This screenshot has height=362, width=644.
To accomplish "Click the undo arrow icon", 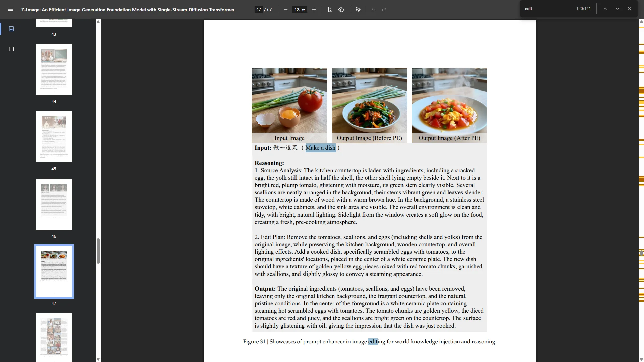I will (373, 9).
